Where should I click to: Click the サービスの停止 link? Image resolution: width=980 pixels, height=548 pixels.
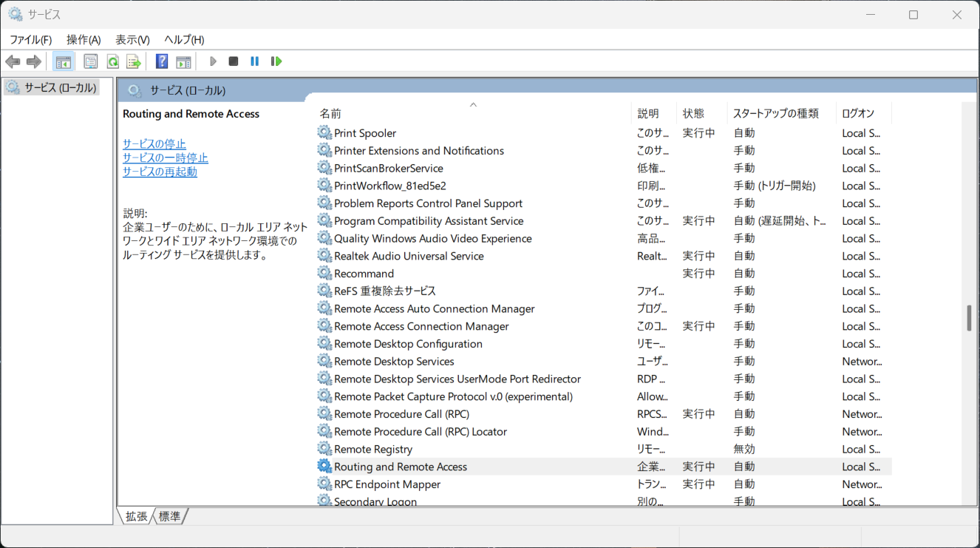154,144
